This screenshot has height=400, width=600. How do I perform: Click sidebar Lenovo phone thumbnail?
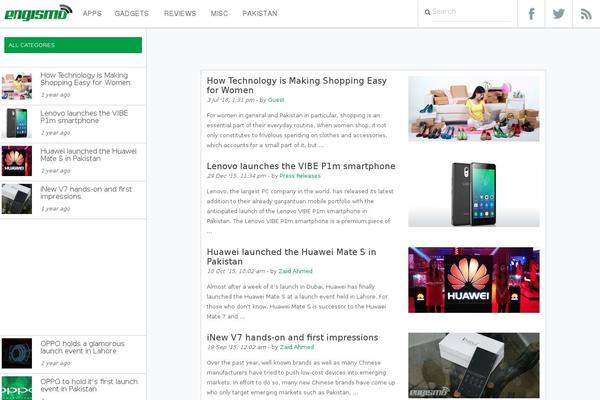(17, 123)
